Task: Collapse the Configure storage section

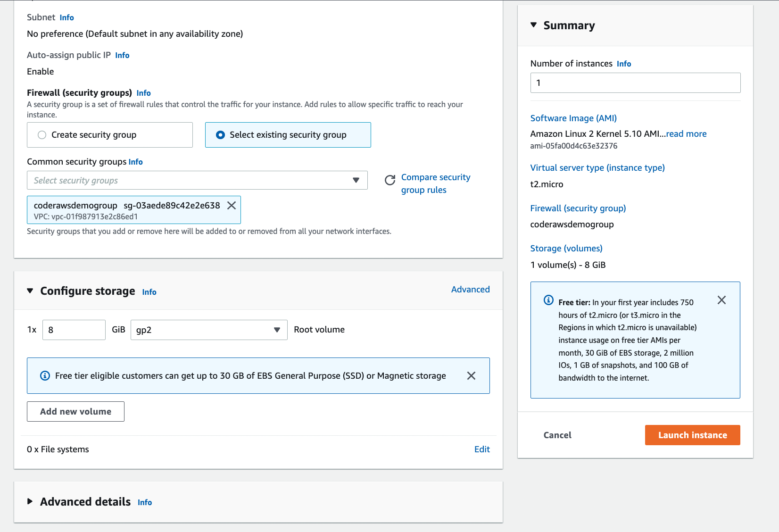Action: pos(30,291)
